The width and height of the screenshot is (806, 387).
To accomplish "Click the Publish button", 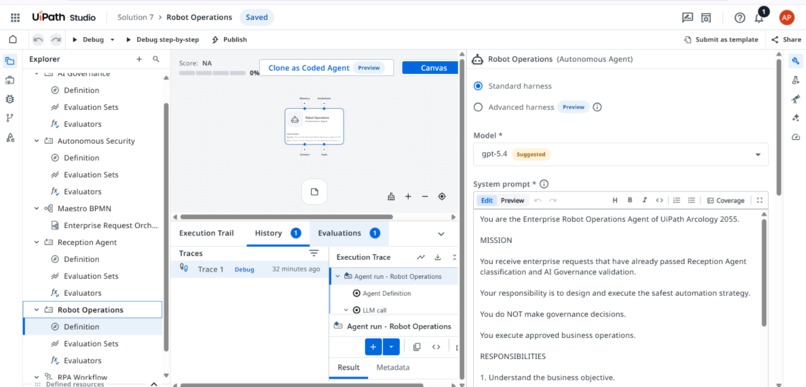I will (x=229, y=40).
